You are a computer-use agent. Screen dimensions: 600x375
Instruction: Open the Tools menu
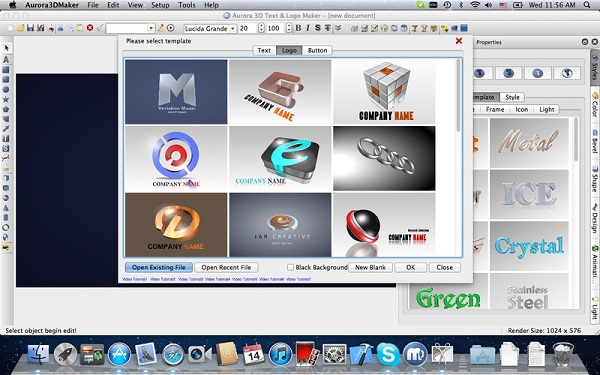[186, 5]
